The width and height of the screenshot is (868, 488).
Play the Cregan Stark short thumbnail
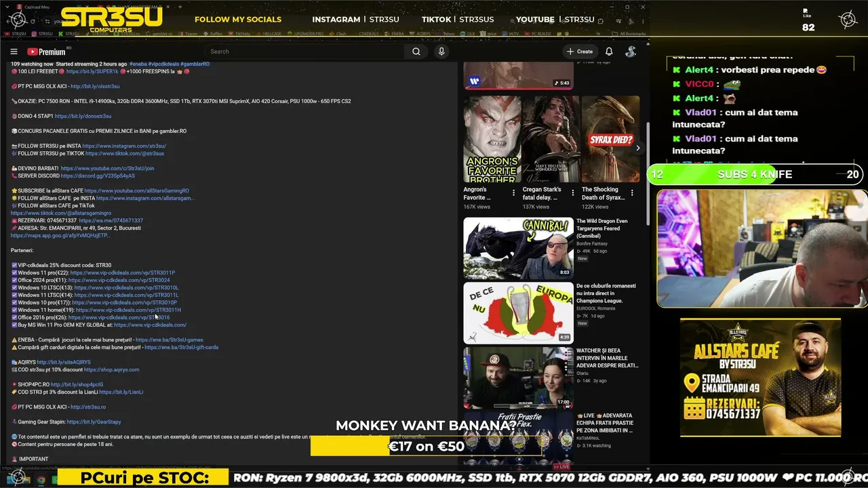[x=551, y=139]
